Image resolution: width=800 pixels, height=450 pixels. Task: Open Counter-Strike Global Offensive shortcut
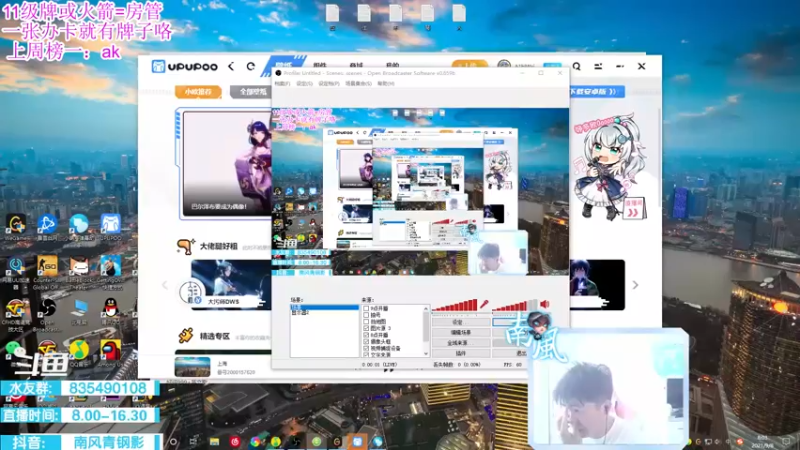[47, 266]
